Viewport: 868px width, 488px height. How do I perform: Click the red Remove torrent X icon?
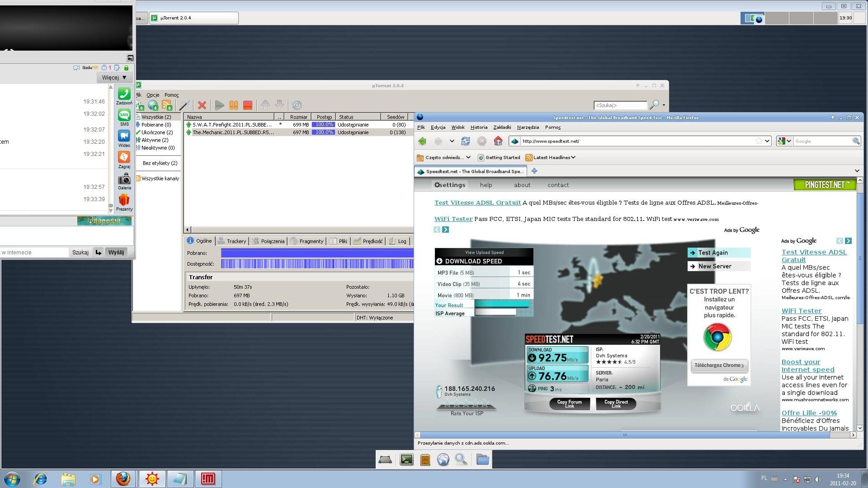click(x=202, y=105)
